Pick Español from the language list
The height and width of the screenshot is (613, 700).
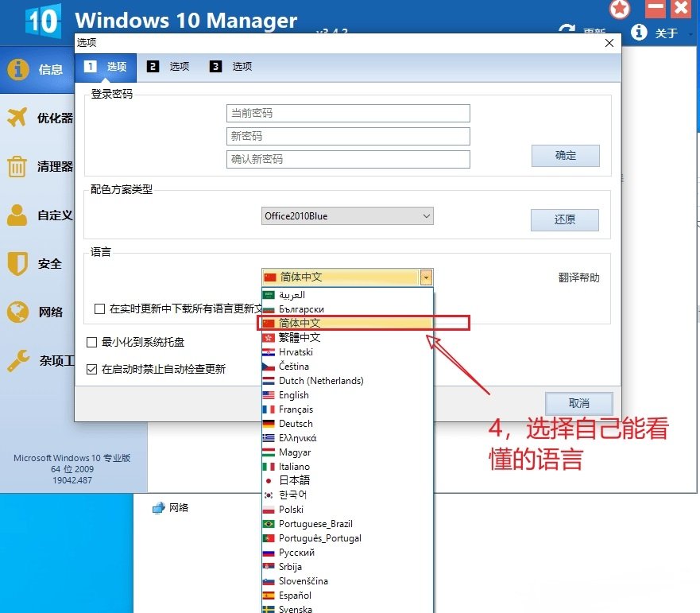point(347,596)
